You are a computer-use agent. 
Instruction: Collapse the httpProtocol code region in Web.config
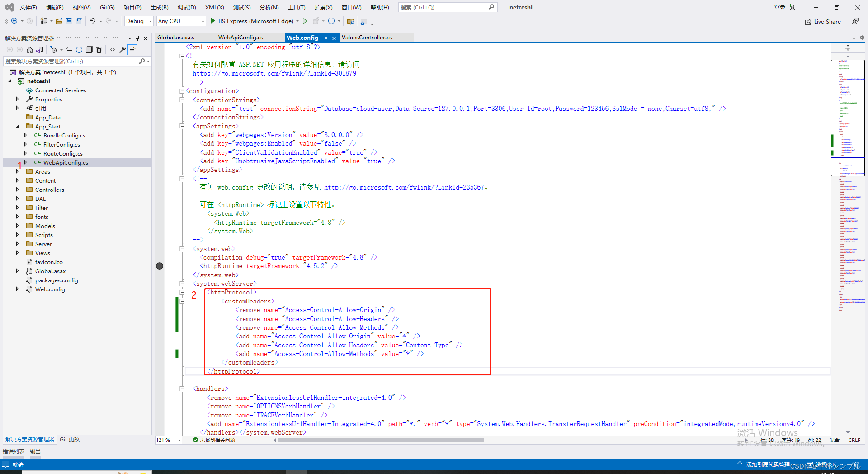(182, 292)
